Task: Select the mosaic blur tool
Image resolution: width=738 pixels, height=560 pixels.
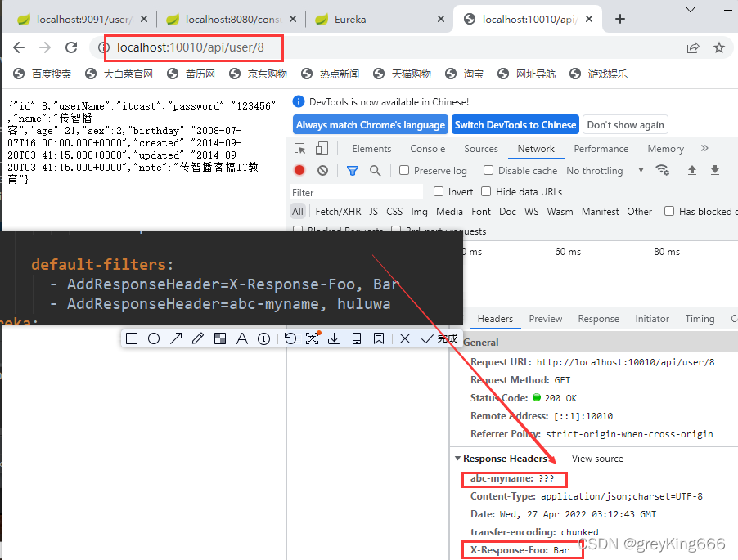Action: 220,338
